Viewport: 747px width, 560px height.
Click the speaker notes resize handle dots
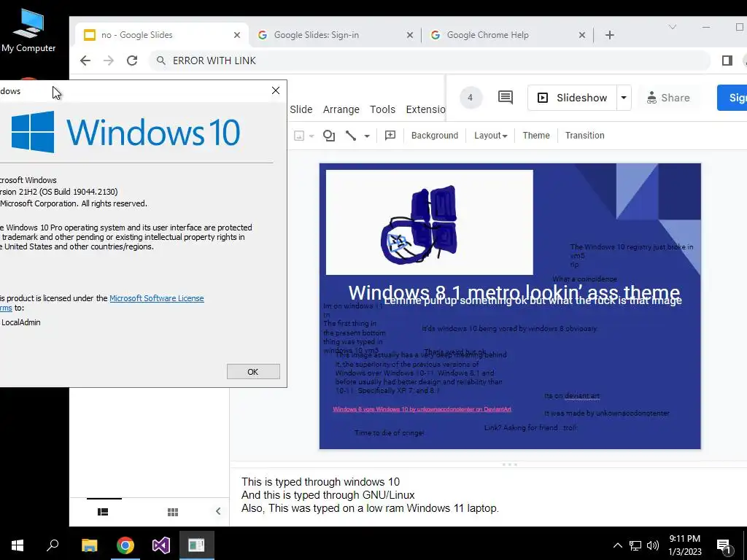(x=509, y=464)
